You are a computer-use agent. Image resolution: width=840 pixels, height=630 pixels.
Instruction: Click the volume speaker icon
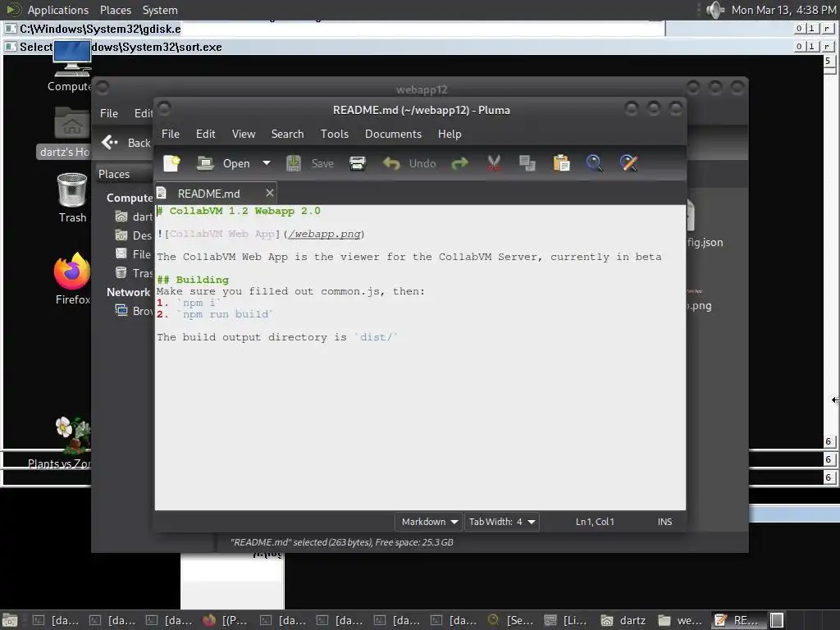(714, 10)
